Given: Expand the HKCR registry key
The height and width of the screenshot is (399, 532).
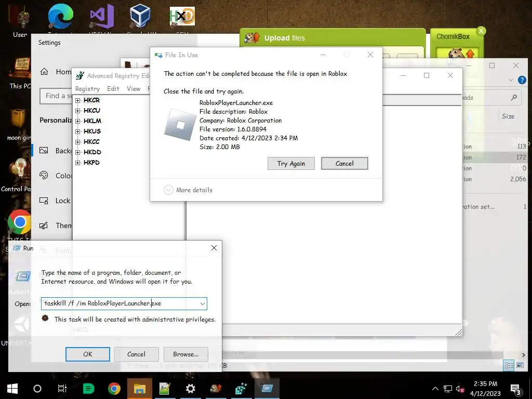Looking at the screenshot, I should tap(78, 100).
